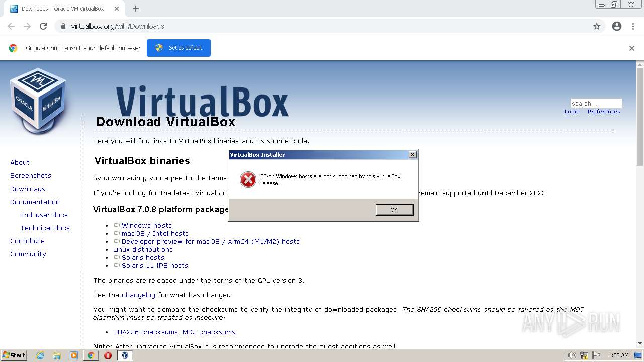Dismiss the default browser notification bar
Viewport: 644px width, 362px height.
(632, 48)
